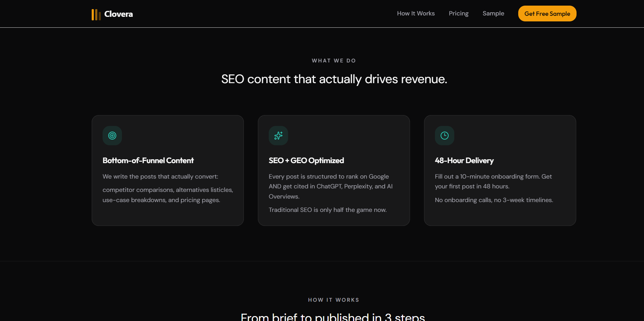Click 'No onboarding calls, no 3-week timelines' text
Image resolution: width=644 pixels, height=321 pixels.
pyautogui.click(x=494, y=200)
